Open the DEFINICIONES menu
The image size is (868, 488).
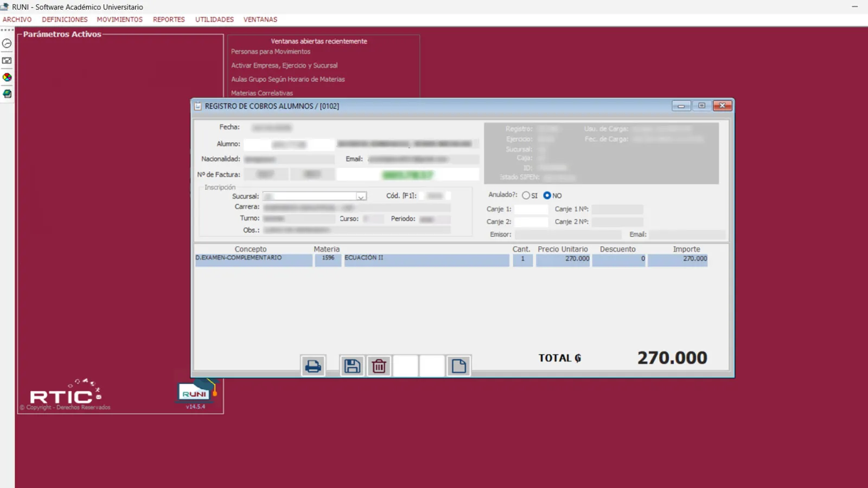point(65,20)
